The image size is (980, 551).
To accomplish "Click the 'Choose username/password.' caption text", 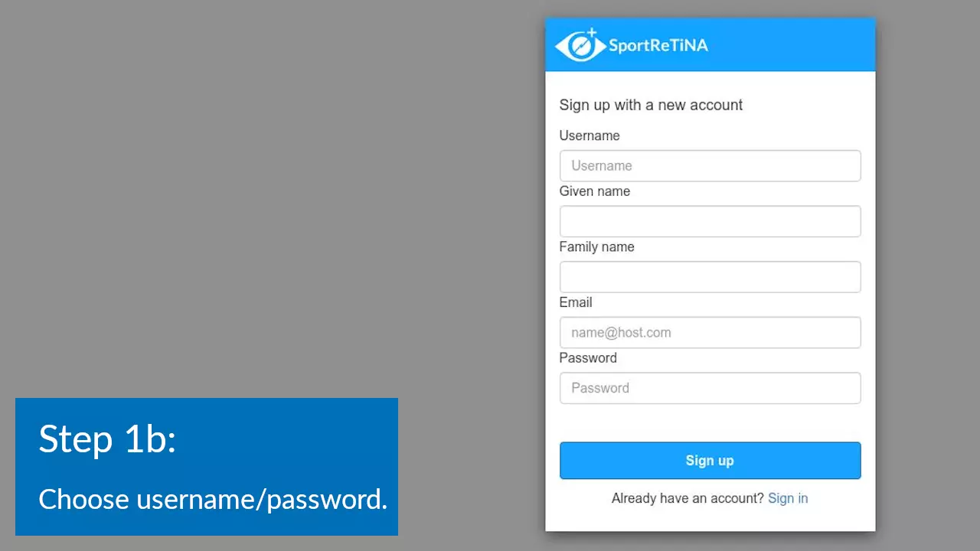I will point(213,499).
